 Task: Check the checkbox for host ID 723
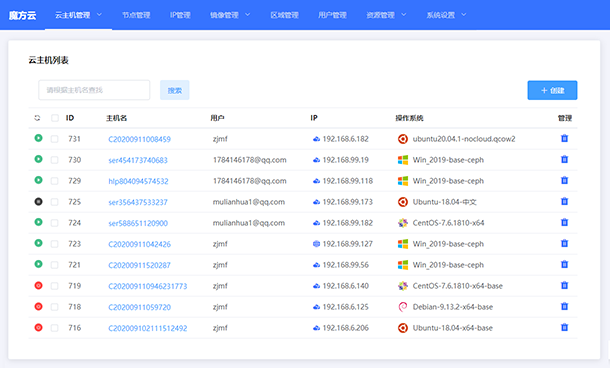click(x=54, y=244)
